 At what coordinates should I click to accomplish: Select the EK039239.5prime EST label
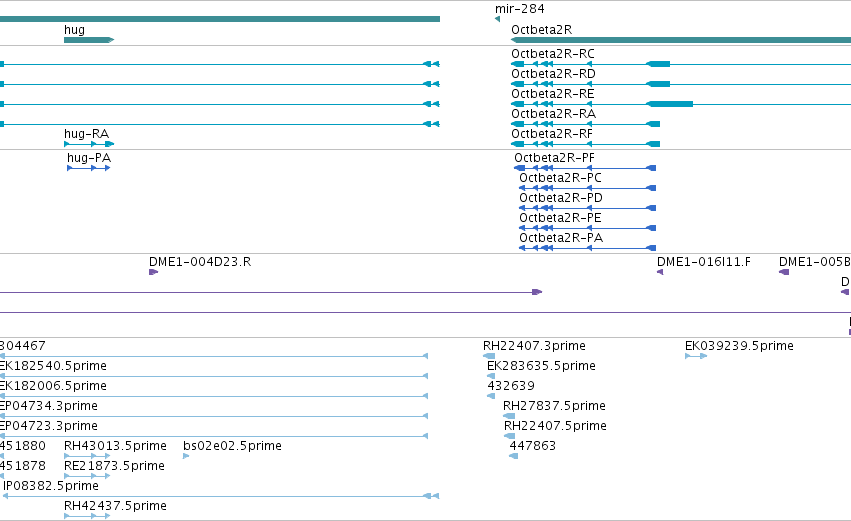(x=739, y=346)
